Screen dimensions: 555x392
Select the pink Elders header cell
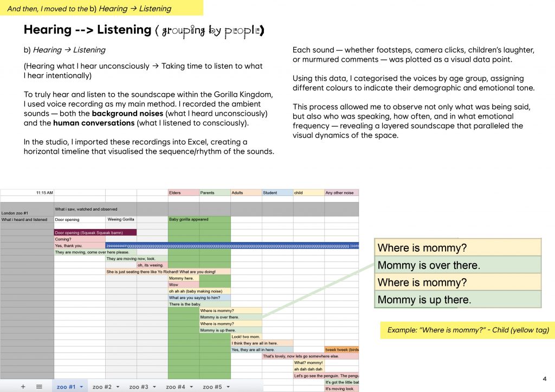click(x=183, y=192)
